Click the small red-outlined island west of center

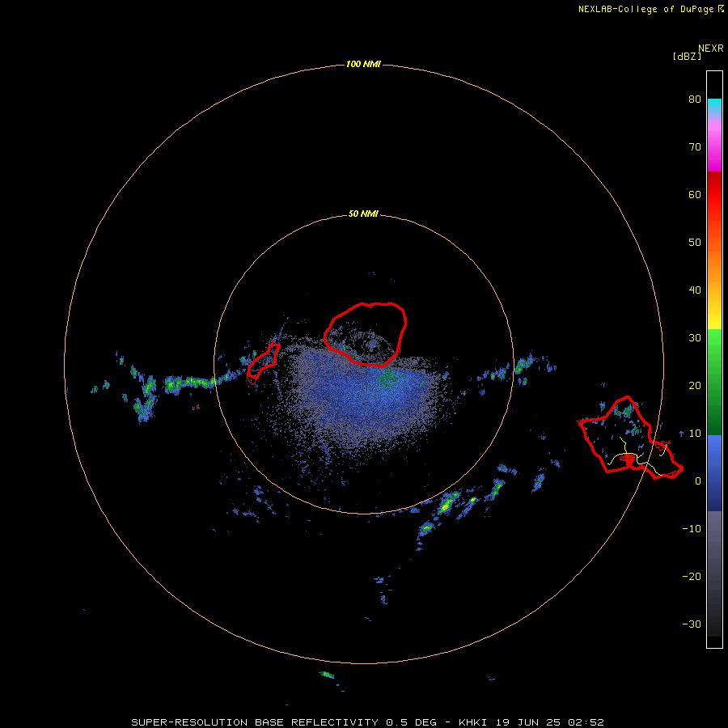(263, 361)
